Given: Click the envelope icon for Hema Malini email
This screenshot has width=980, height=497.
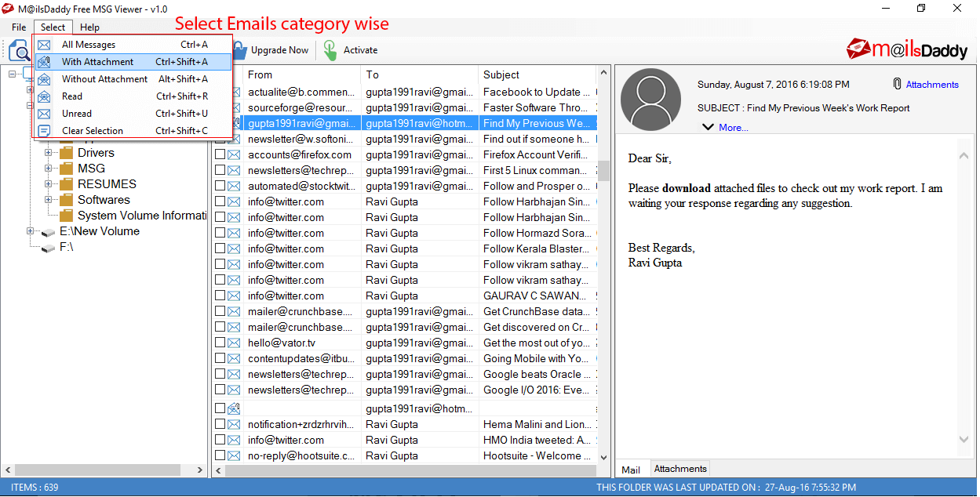Looking at the screenshot, I should [234, 424].
